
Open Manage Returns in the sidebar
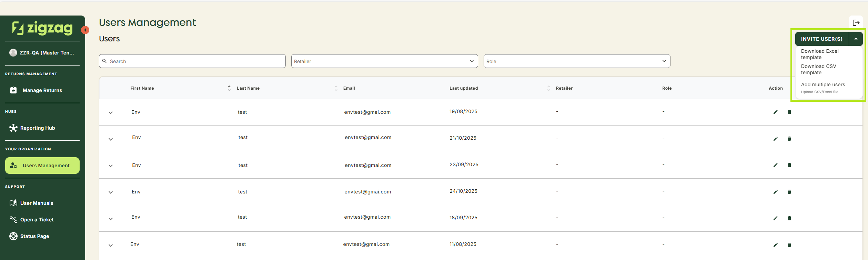42,90
